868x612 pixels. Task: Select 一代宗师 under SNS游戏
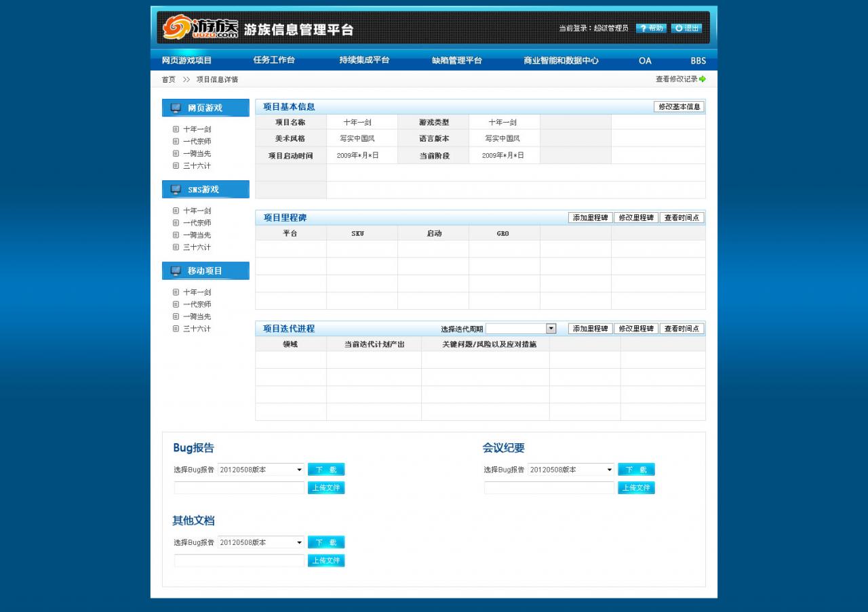197,223
